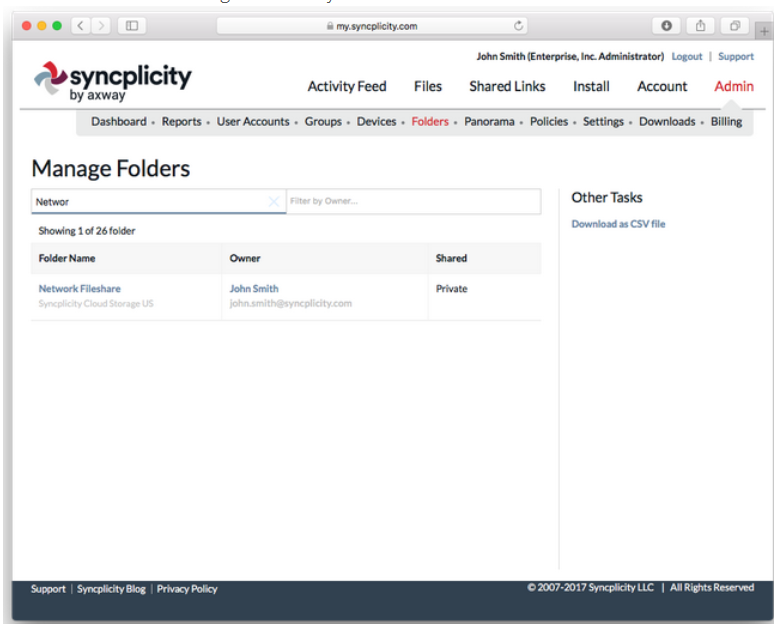Add a new tab with the plus button
777x625 pixels.
[x=764, y=31]
